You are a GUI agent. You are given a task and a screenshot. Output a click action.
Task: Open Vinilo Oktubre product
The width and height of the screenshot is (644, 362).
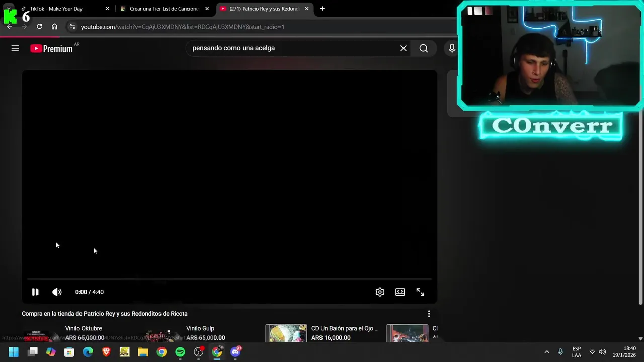click(84, 328)
